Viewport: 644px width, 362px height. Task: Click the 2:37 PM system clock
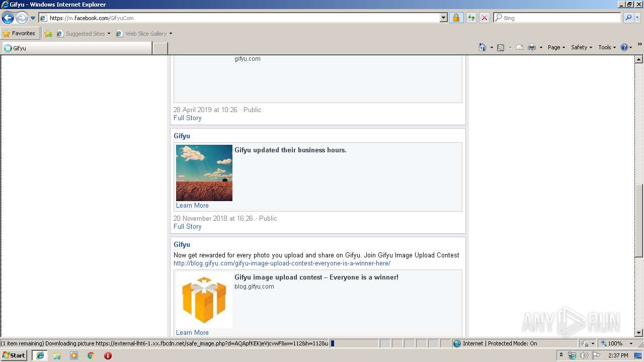click(618, 355)
